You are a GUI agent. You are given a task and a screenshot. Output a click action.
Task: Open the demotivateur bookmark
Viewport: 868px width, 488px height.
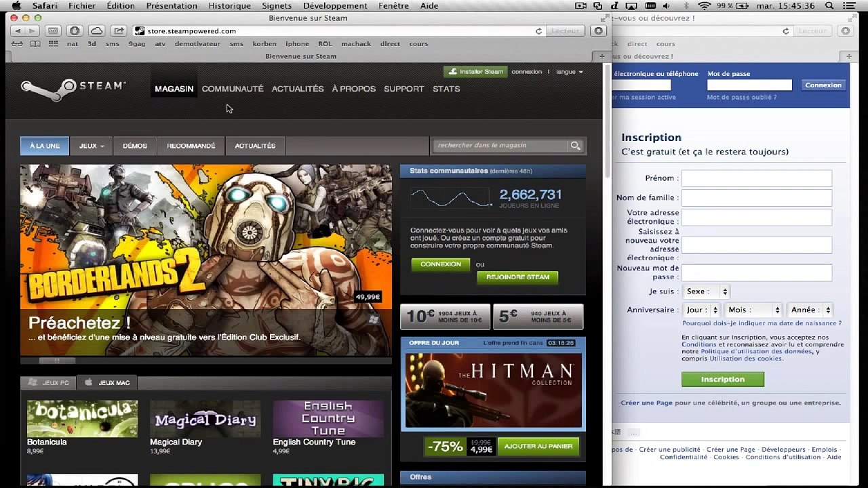tap(197, 44)
